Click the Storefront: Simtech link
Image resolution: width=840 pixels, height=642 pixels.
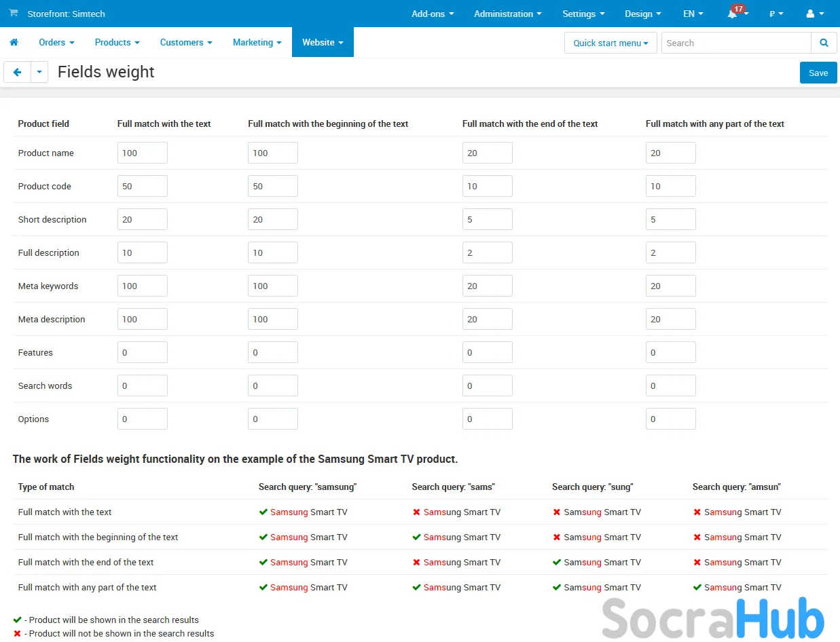click(66, 14)
